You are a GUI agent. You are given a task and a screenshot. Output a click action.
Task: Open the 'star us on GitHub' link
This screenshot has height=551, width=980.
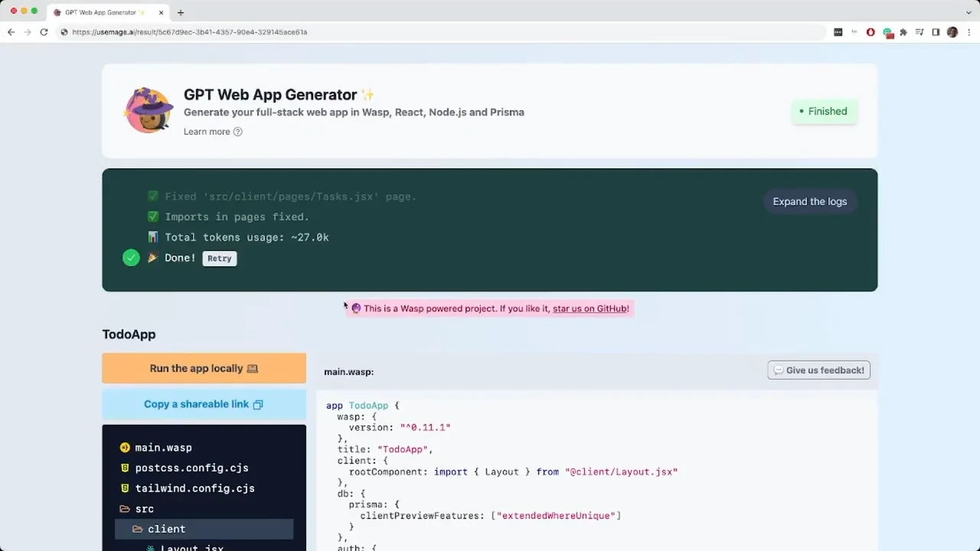(590, 308)
